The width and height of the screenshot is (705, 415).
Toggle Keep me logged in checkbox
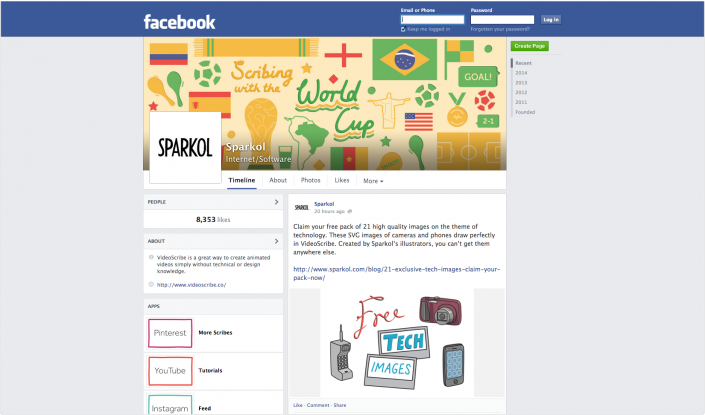click(403, 29)
